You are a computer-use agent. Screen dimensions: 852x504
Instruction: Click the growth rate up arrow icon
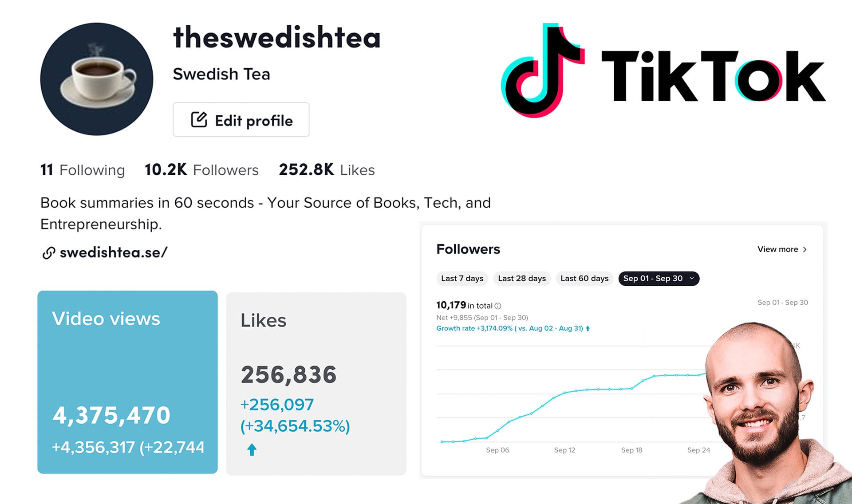pyautogui.click(x=588, y=329)
